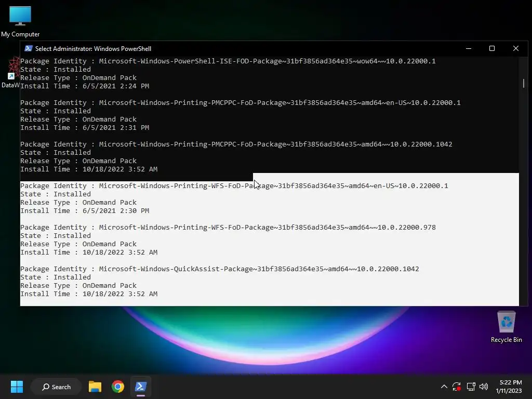532x399 pixels.
Task: Launch Google Chrome from the taskbar
Action: pyautogui.click(x=118, y=387)
